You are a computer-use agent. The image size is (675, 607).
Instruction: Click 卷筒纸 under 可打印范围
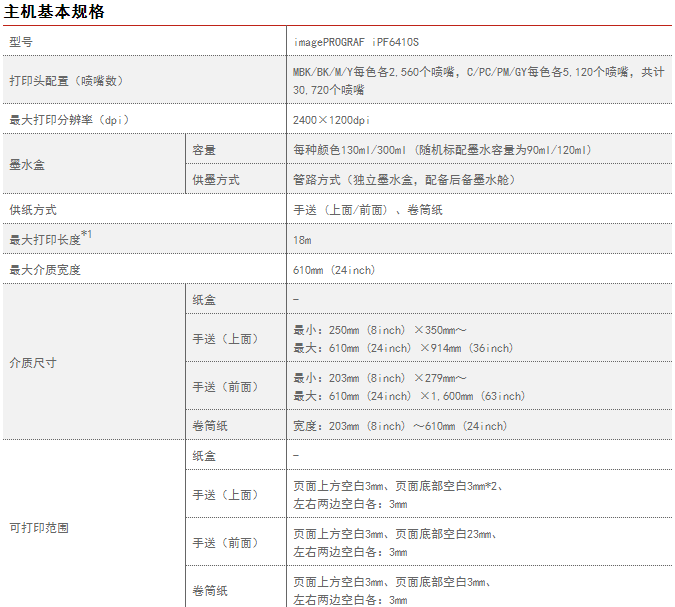210,591
